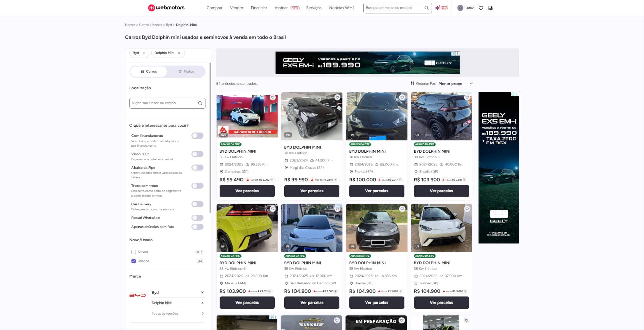The width and height of the screenshot is (644, 330).
Task: Enable the Abaixo da Fipe toggle
Action: click(x=197, y=168)
